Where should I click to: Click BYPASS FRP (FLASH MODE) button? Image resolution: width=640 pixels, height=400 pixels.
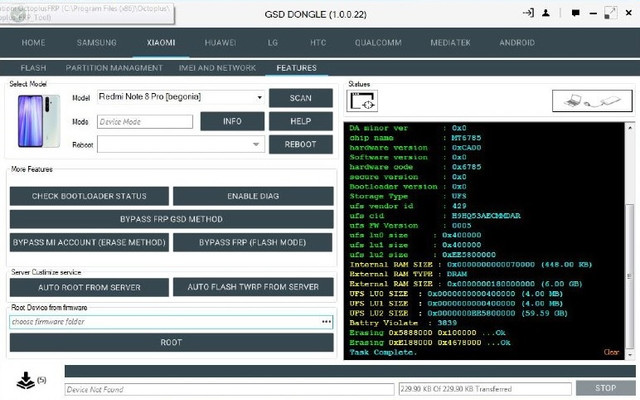click(252, 242)
